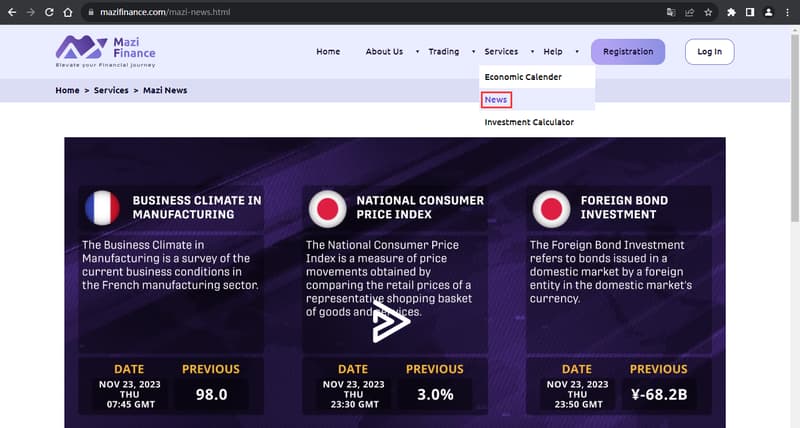Click the Business Climate in Manufacturing heading
The image size is (800, 428).
pyautogui.click(x=197, y=207)
